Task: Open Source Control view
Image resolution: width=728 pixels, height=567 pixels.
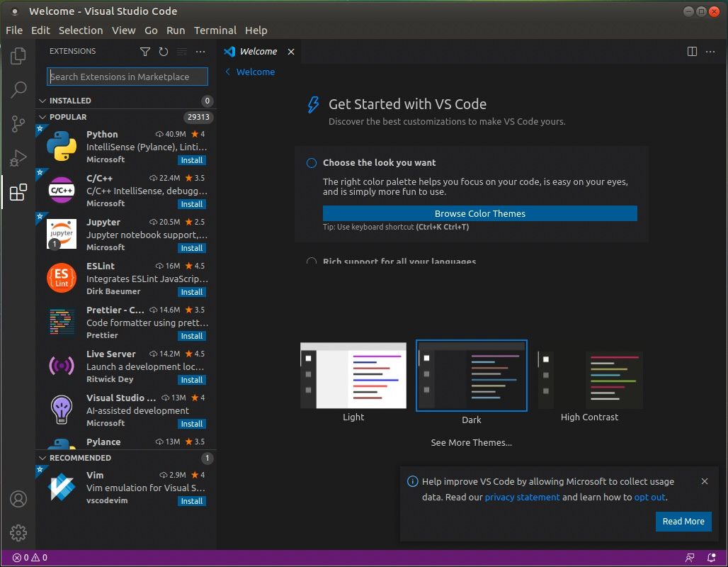Action: click(x=18, y=123)
